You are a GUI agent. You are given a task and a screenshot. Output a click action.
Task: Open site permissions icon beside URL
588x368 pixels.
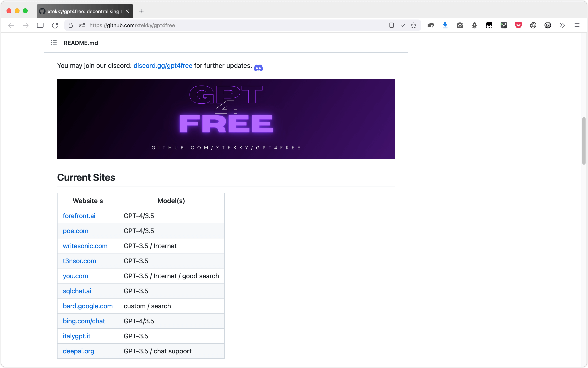click(82, 25)
